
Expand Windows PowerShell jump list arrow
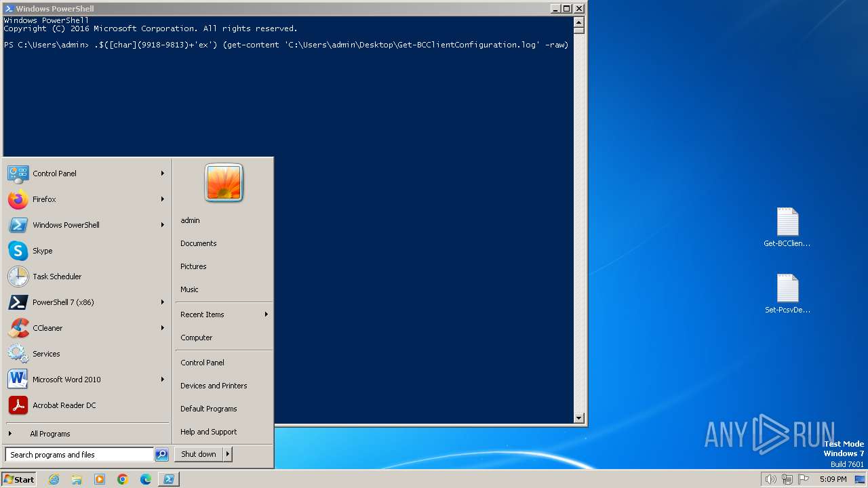[163, 225]
